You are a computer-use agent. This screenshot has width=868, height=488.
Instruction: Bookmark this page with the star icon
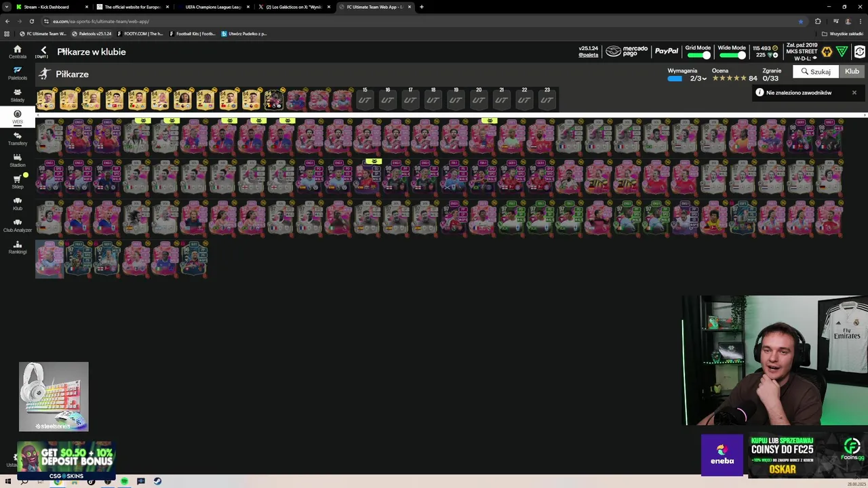pyautogui.click(x=800, y=21)
